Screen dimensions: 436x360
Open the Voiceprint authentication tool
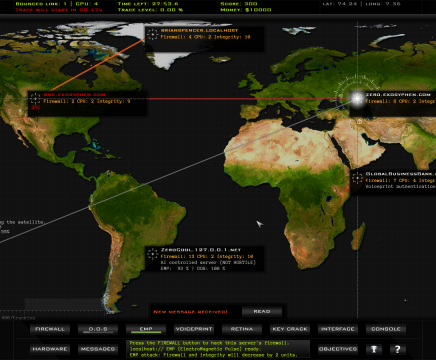click(x=194, y=329)
